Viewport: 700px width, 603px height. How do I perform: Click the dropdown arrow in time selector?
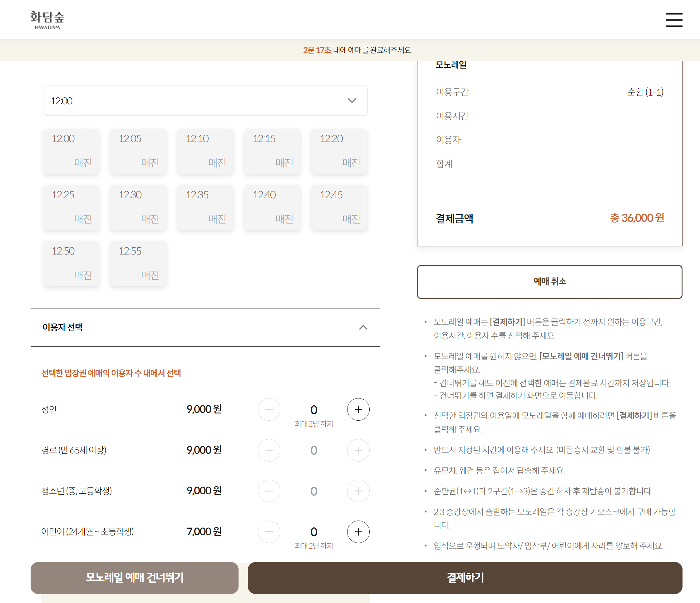[352, 101]
